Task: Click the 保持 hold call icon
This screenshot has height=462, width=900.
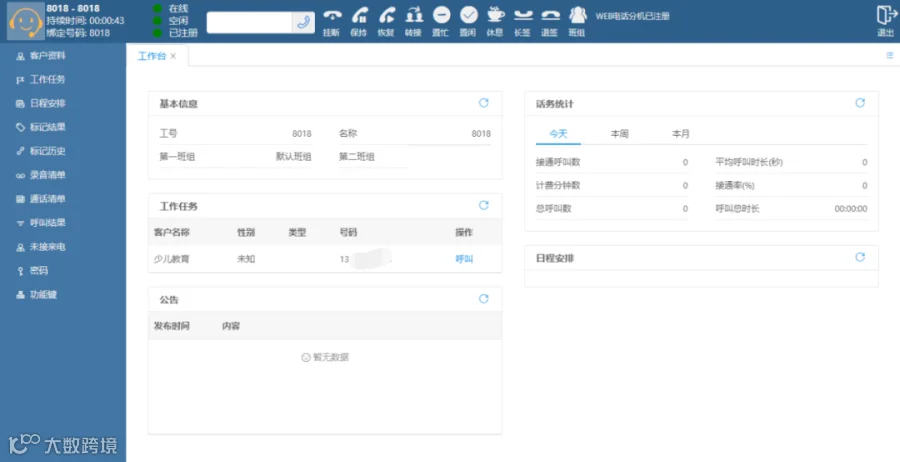Action: (359, 15)
